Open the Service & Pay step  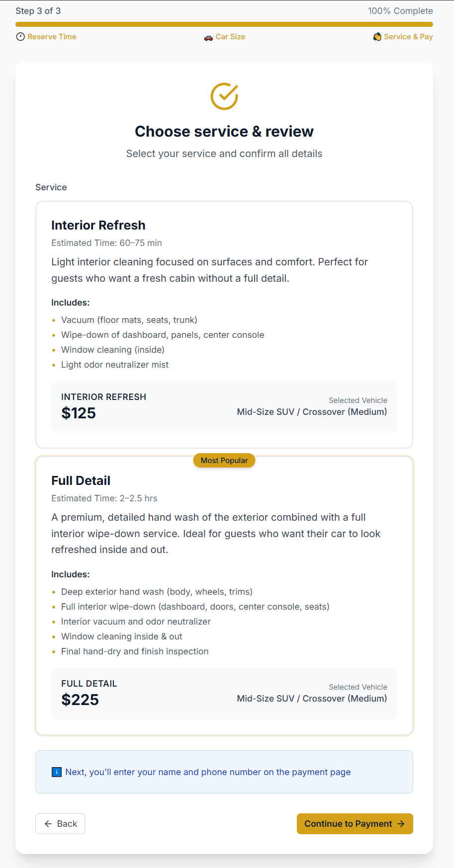point(403,37)
